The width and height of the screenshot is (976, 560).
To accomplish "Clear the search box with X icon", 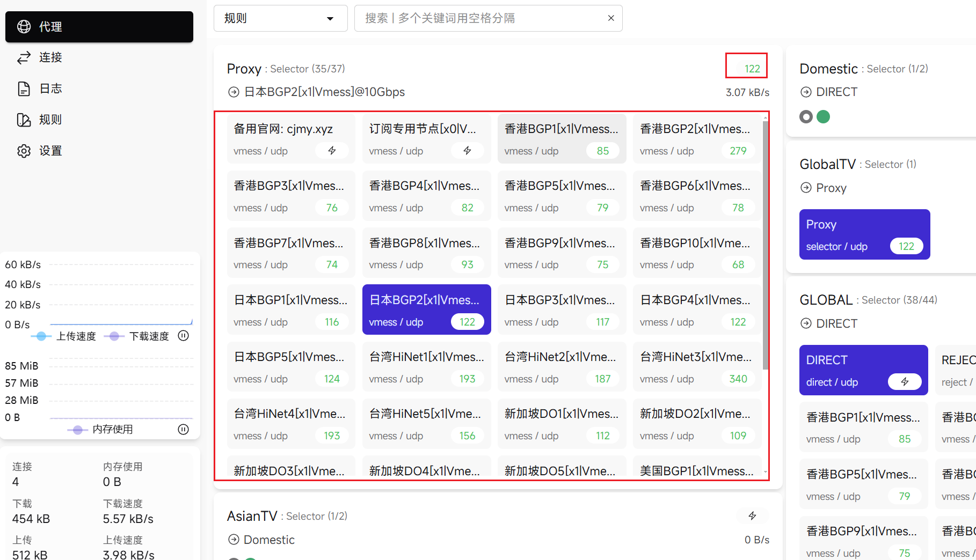I will (611, 18).
